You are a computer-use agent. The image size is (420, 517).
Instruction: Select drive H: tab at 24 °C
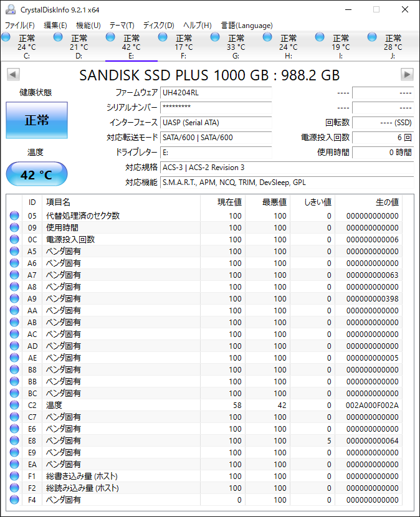(x=289, y=47)
